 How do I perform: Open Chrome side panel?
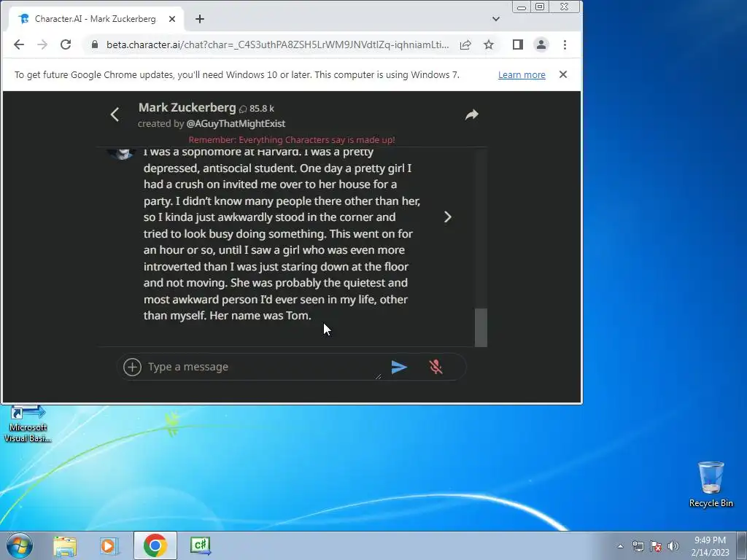coord(518,44)
